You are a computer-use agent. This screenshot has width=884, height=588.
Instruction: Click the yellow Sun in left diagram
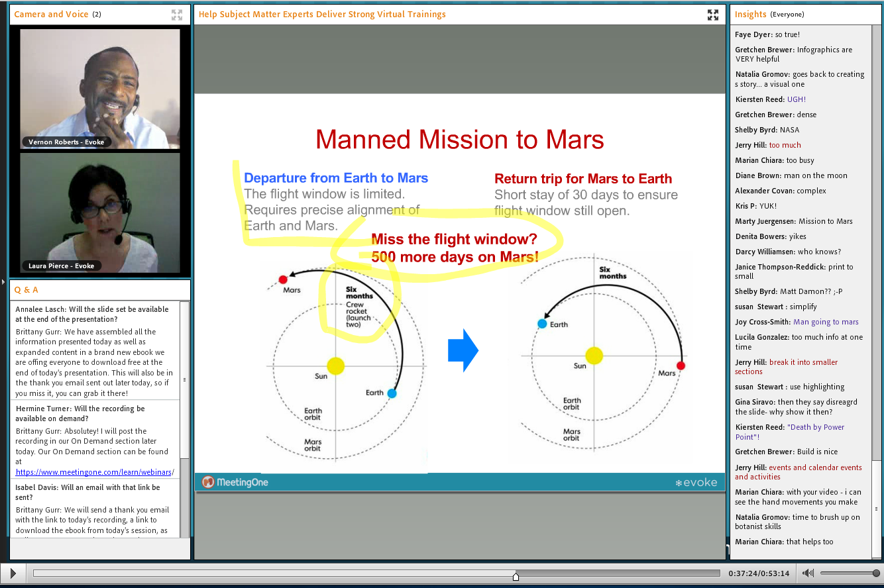[x=336, y=366]
